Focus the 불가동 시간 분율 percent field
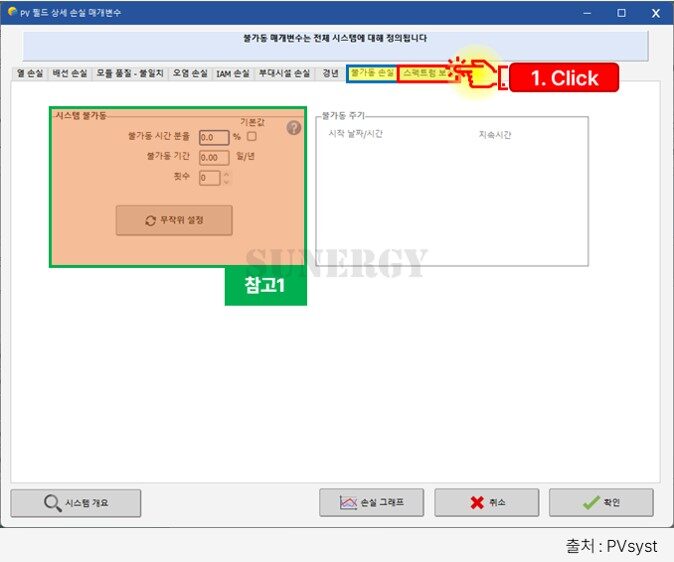The width and height of the screenshot is (674, 562). [x=214, y=138]
